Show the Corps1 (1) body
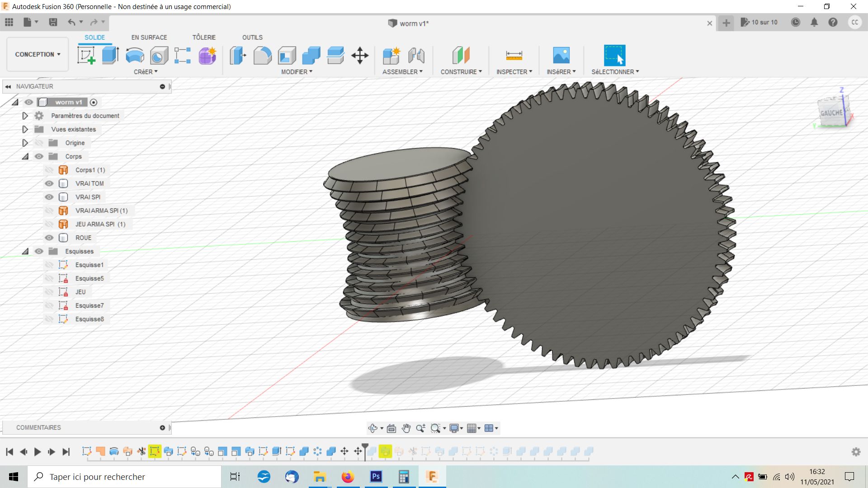Image resolution: width=868 pixels, height=488 pixels. (x=49, y=170)
